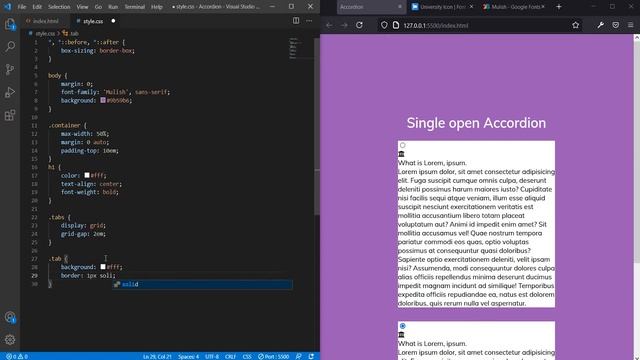Click the Firefox address bar URL
The image size is (640, 360).
click(x=436, y=25)
